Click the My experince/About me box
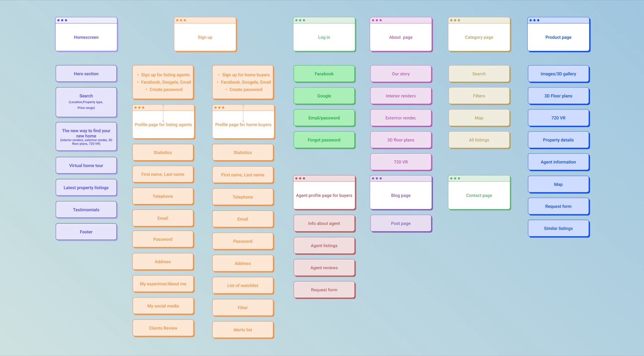644x356 pixels. 163,284
